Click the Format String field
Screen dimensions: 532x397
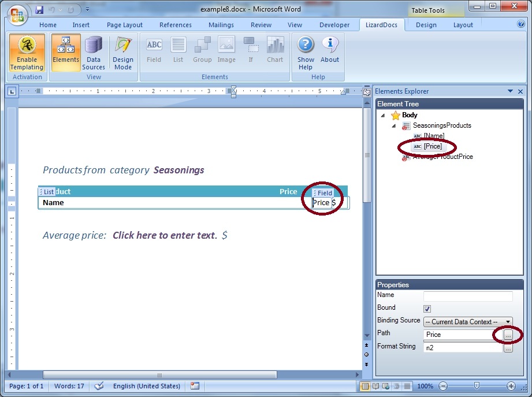(x=463, y=348)
